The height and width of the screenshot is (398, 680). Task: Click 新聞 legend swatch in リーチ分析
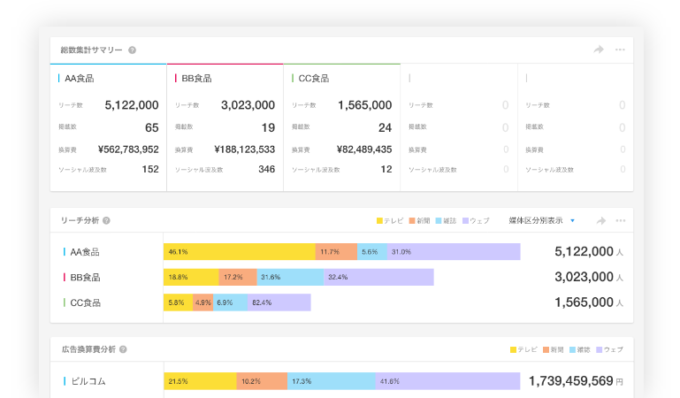[x=412, y=221]
